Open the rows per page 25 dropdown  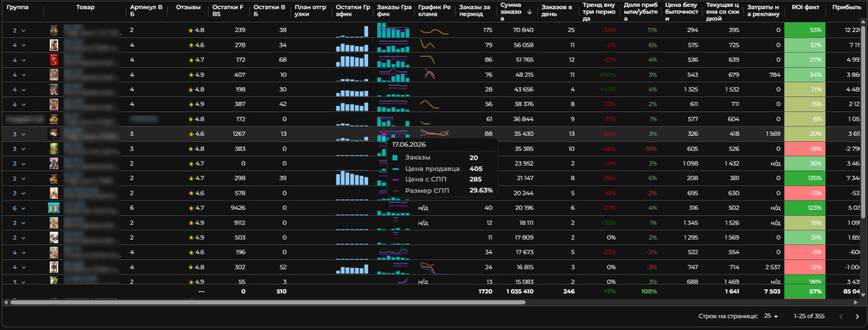(x=772, y=316)
